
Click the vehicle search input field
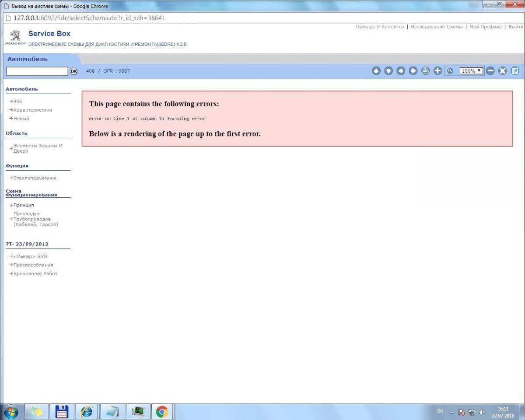[x=37, y=71]
